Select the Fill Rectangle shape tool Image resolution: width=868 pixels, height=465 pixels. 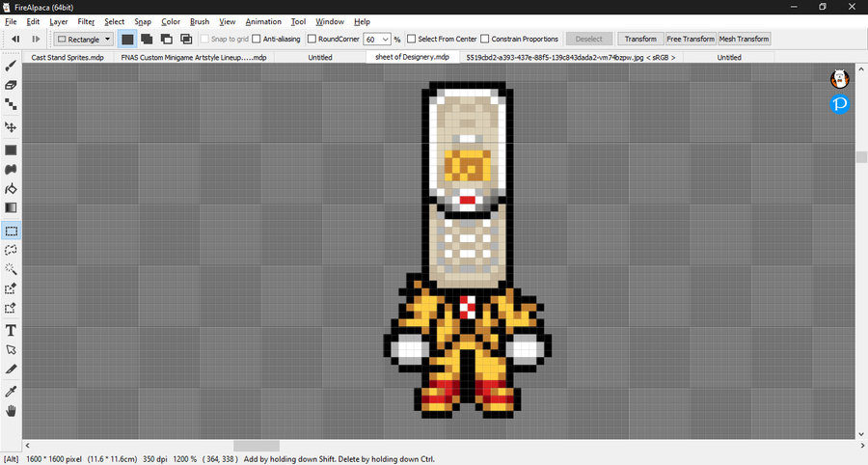(11, 150)
